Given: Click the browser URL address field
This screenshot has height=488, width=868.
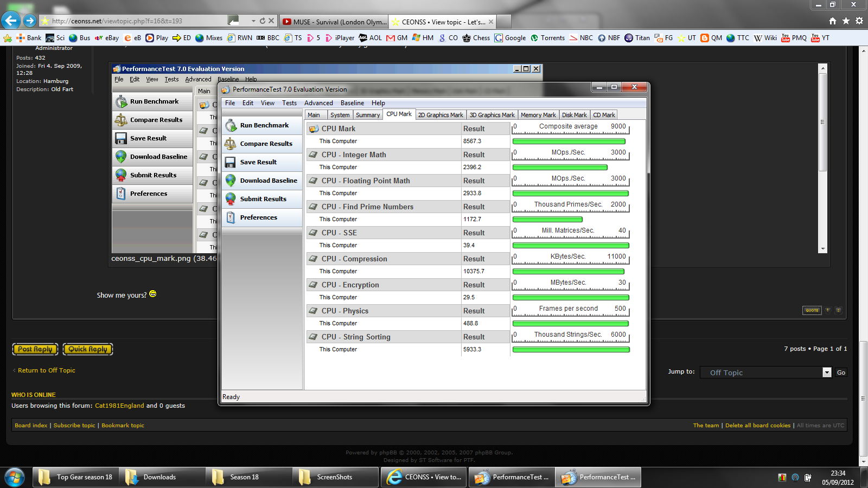Looking at the screenshot, I should (x=136, y=21).
